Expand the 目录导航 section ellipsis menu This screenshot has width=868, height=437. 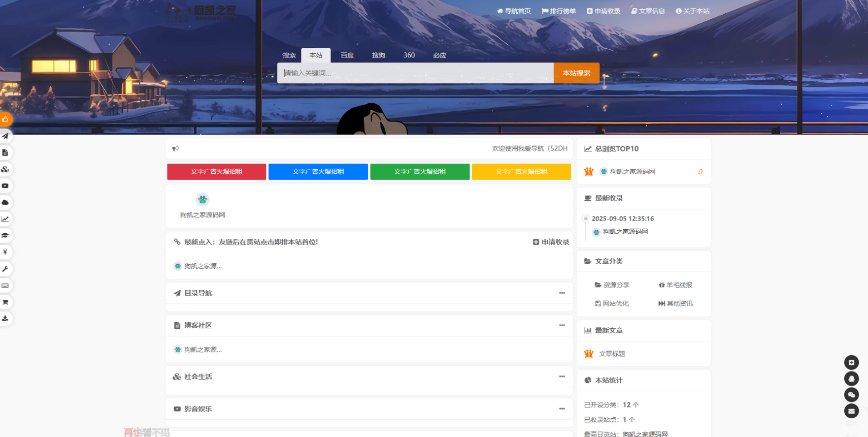click(x=562, y=293)
